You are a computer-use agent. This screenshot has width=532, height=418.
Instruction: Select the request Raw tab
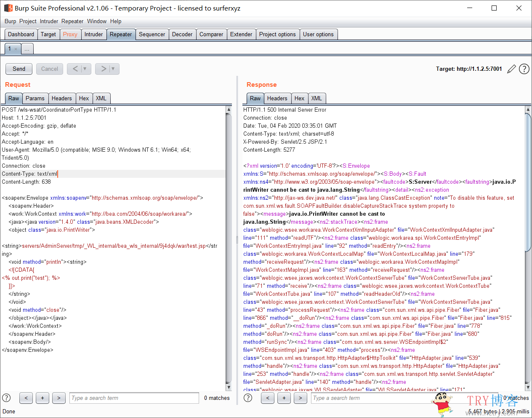click(14, 98)
